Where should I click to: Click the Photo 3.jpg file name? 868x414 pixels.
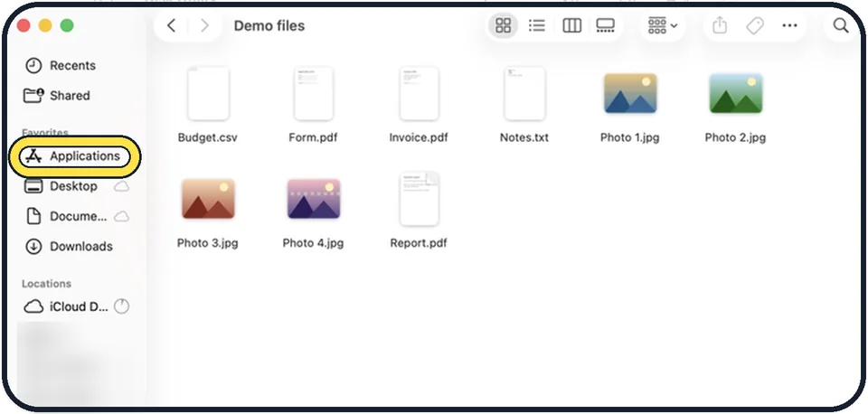tap(208, 243)
